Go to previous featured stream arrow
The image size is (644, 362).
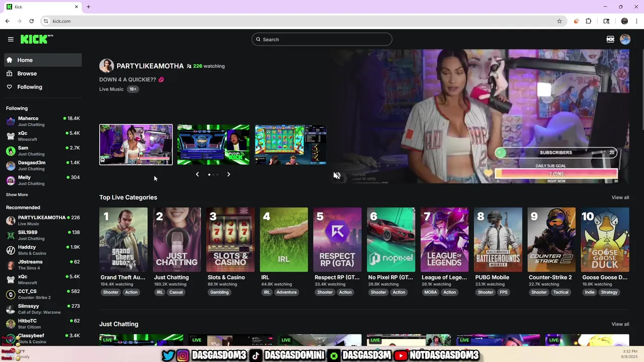(197, 174)
